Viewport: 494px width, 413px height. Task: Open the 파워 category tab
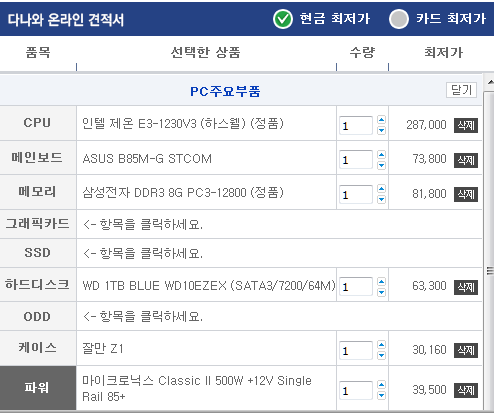38,388
